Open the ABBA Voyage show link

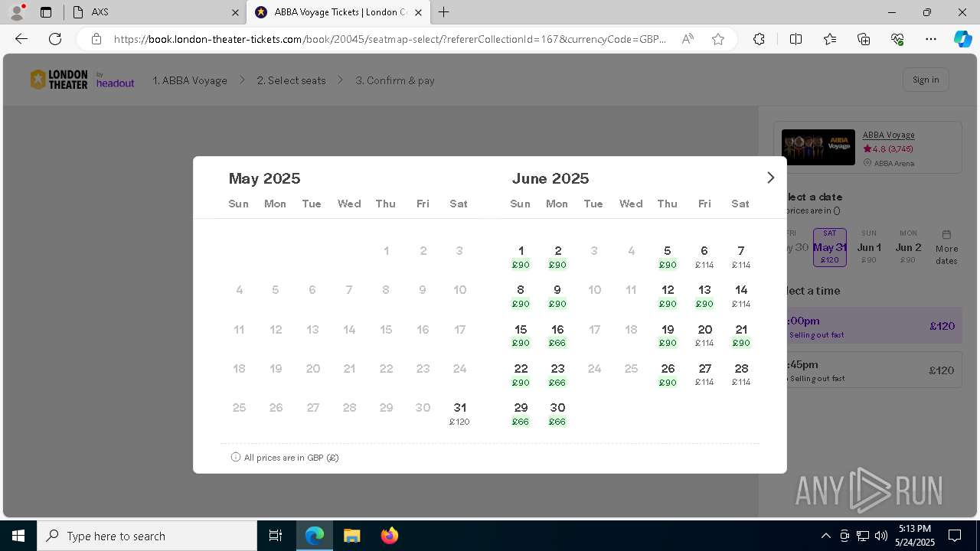pyautogui.click(x=888, y=135)
